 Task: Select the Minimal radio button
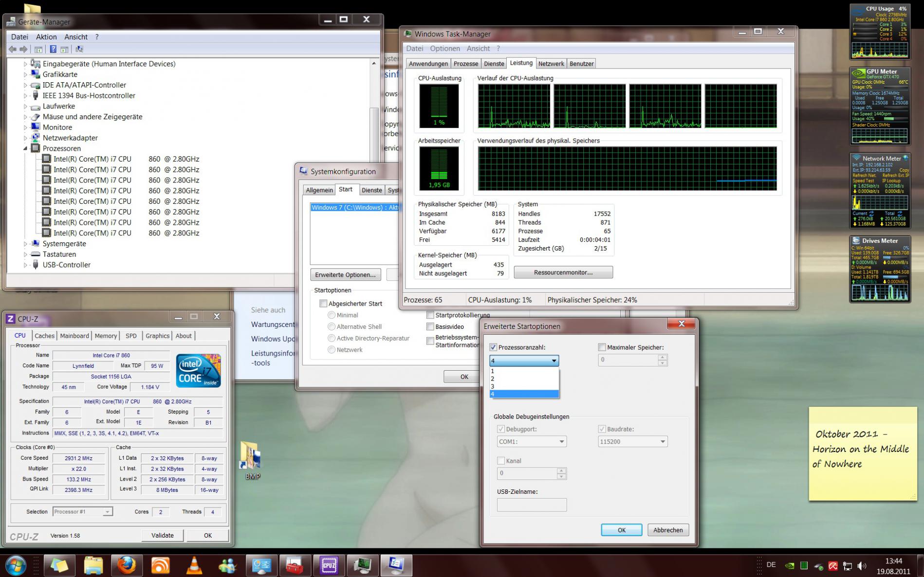coord(332,315)
